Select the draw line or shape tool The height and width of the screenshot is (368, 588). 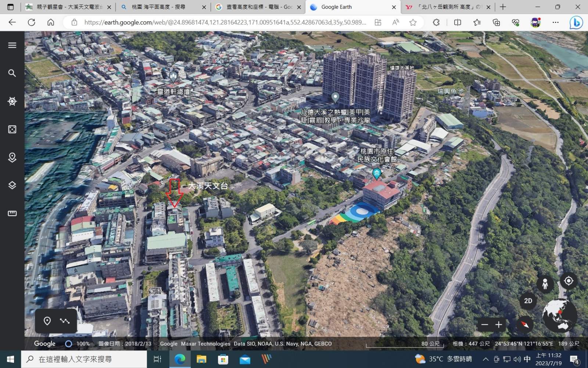pos(65,321)
